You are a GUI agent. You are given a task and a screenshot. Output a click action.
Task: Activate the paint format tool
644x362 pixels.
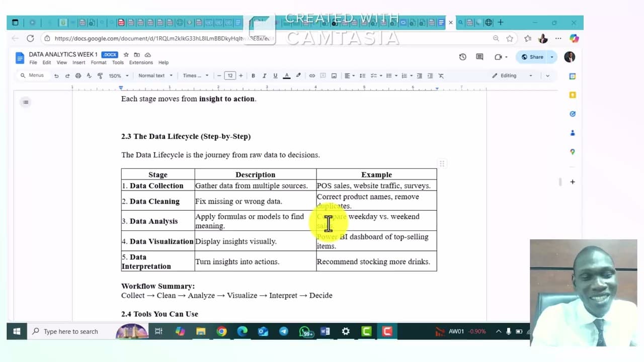pyautogui.click(x=100, y=76)
